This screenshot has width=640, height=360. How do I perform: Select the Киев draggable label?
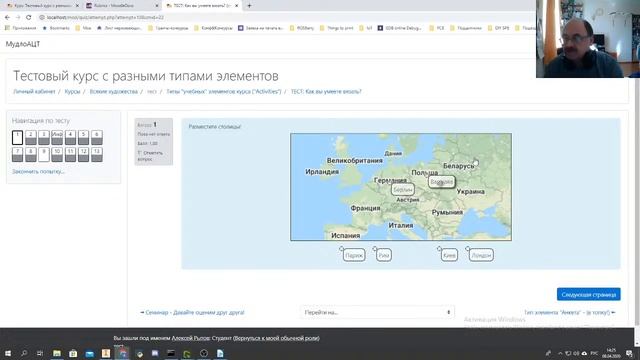click(449, 255)
